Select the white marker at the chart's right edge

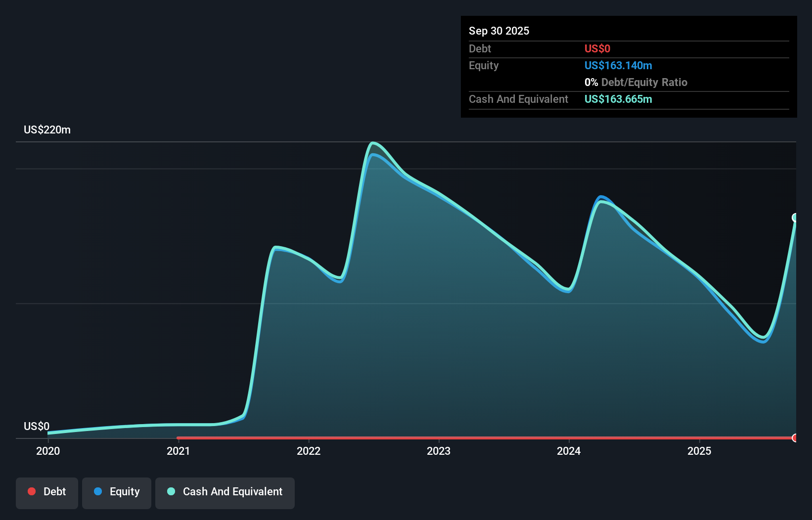pyautogui.click(x=795, y=217)
